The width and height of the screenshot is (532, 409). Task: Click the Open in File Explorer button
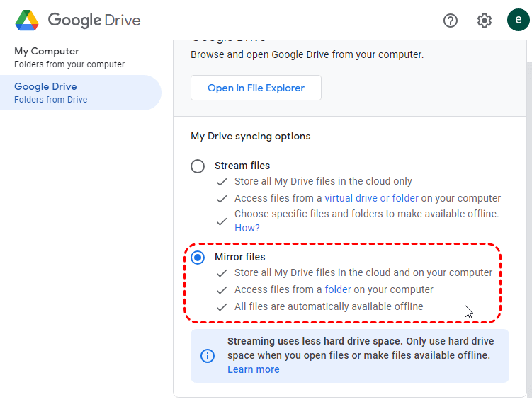tap(256, 88)
